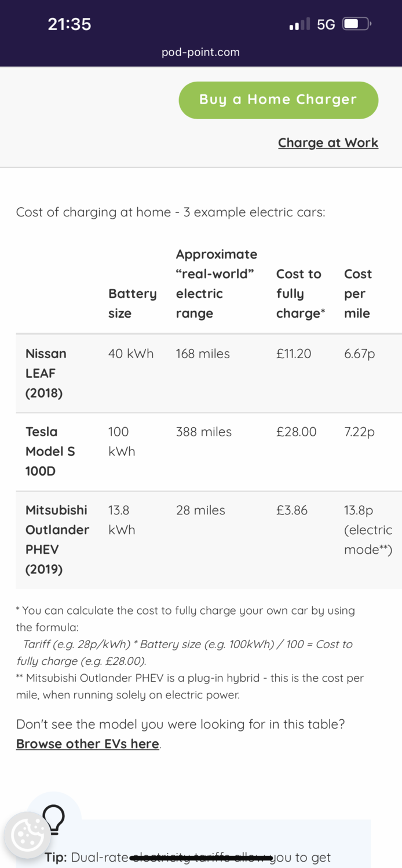Viewport: 402px width, 868px height.
Task: Tap the cellular signal bars icon
Action: [x=299, y=24]
